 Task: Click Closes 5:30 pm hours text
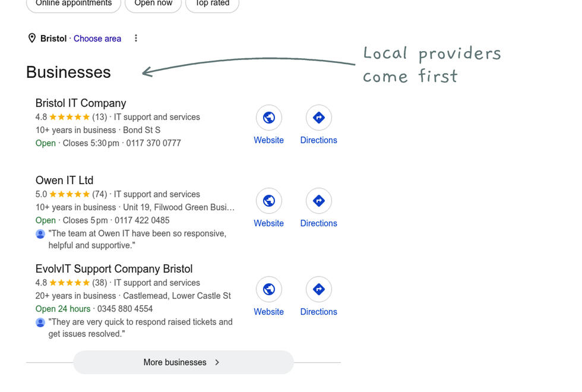pos(91,143)
